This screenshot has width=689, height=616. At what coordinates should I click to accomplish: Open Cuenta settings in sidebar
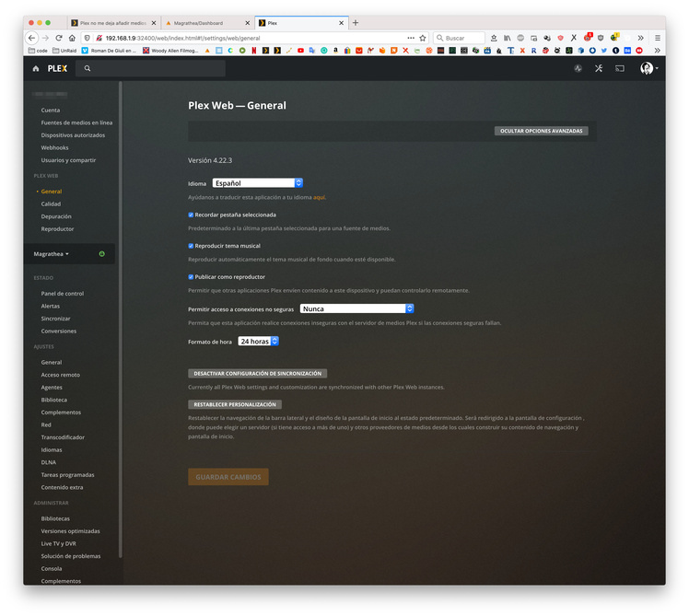click(x=51, y=110)
